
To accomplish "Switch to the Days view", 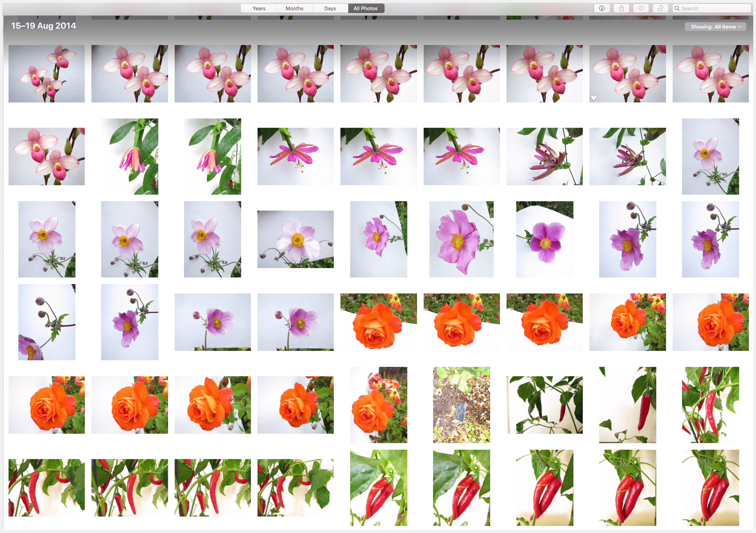I will click(x=330, y=8).
